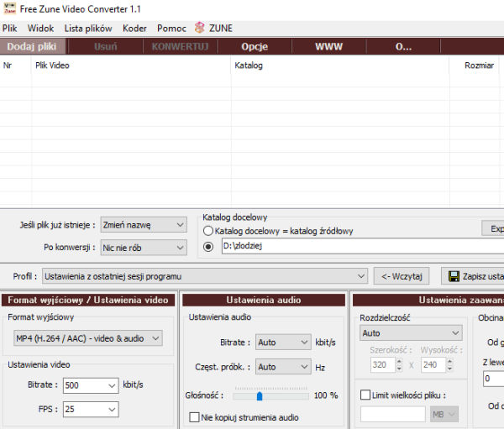Click the 'Zapisz usta...' save settings button

[x=472, y=276]
